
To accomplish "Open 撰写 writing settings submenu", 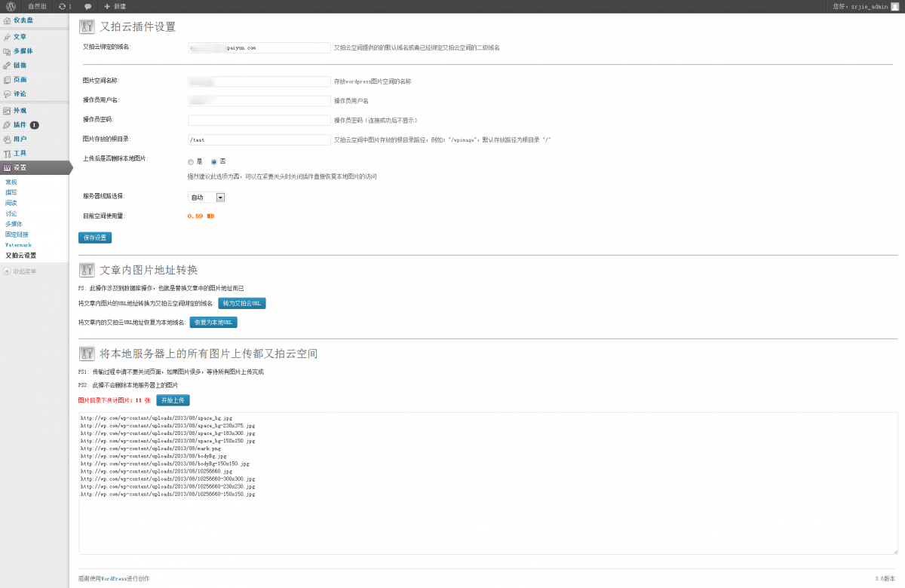I will point(11,192).
